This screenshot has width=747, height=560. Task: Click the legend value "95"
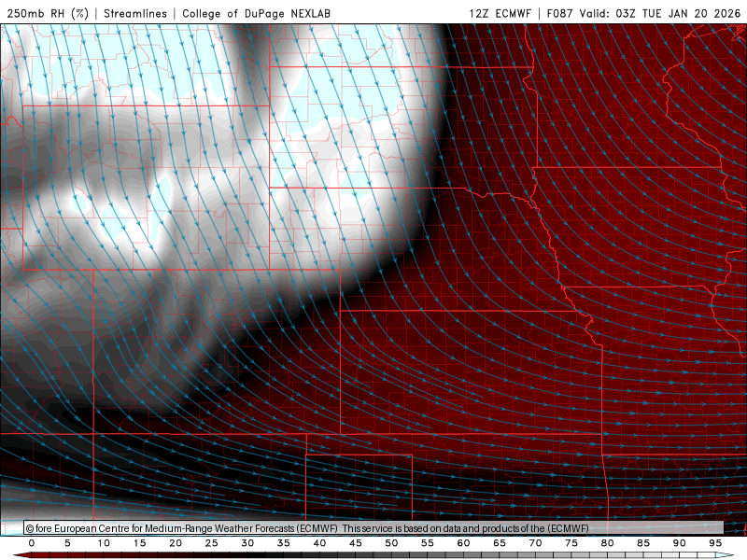[x=715, y=543]
